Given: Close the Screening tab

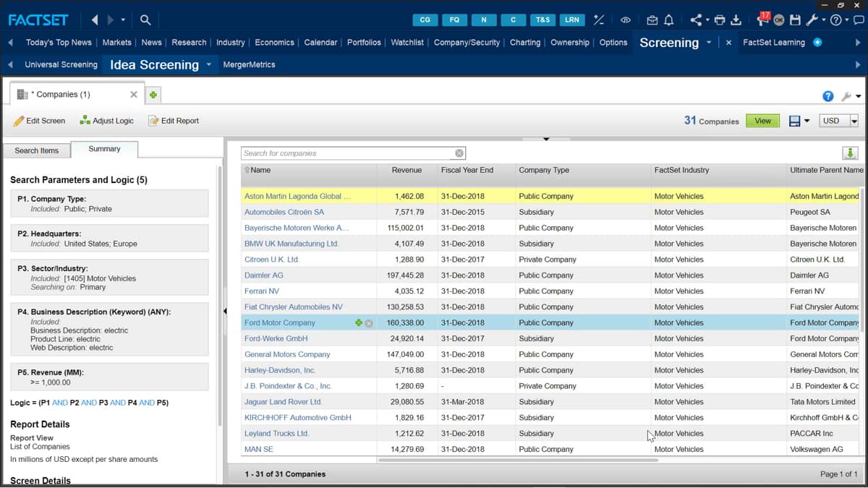Looking at the screenshot, I should point(728,43).
